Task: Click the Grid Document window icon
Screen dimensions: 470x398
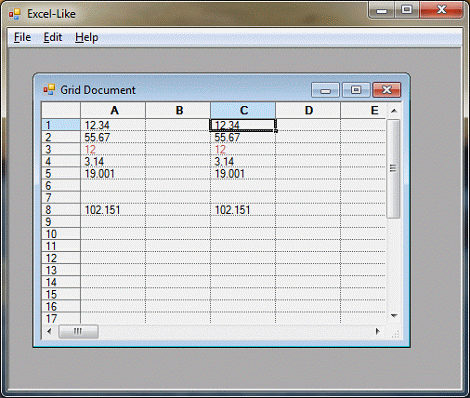Action: click(x=49, y=90)
